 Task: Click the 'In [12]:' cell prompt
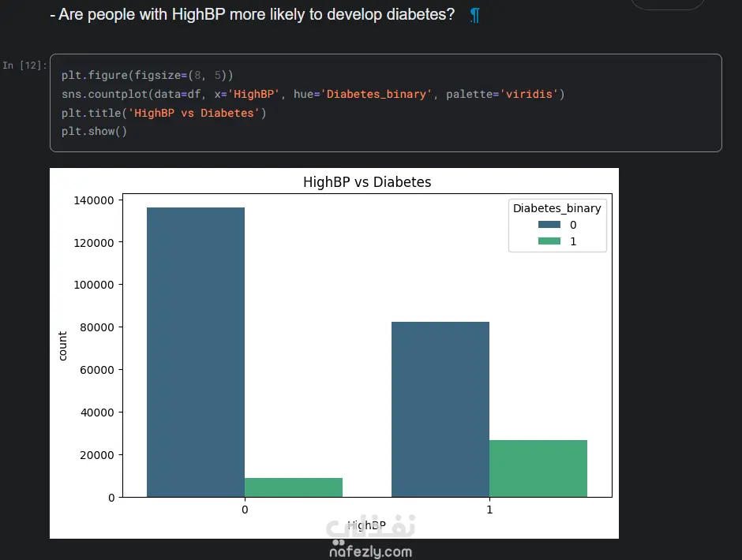tap(24, 65)
